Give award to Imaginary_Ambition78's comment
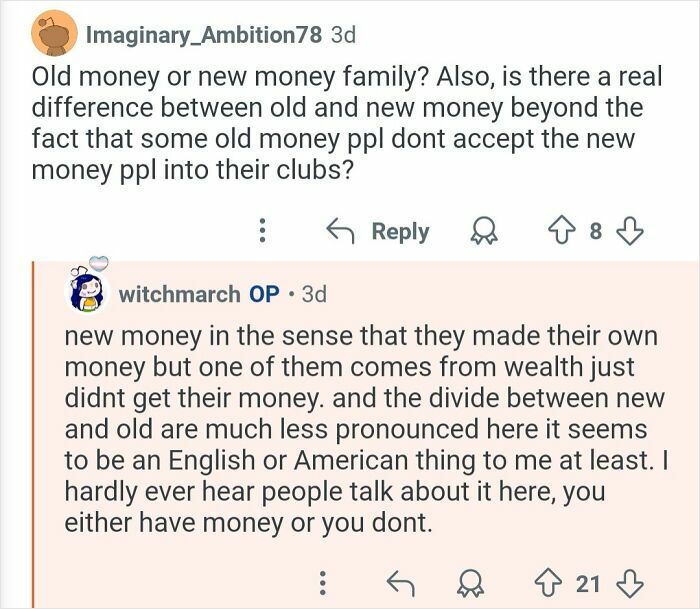This screenshot has height=609, width=700. point(484,232)
